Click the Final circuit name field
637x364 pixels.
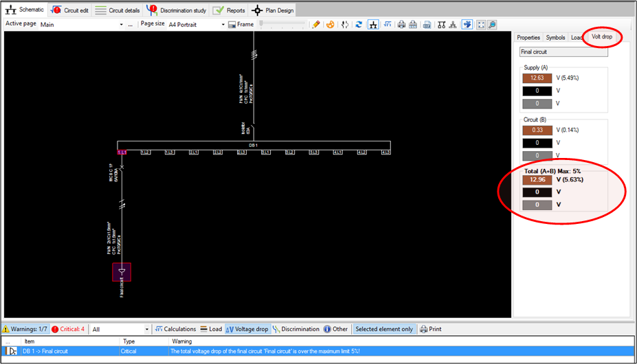tap(563, 52)
